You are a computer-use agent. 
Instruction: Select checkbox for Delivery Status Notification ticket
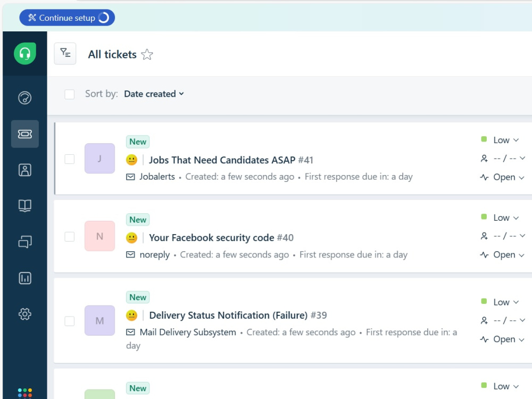[x=70, y=321]
